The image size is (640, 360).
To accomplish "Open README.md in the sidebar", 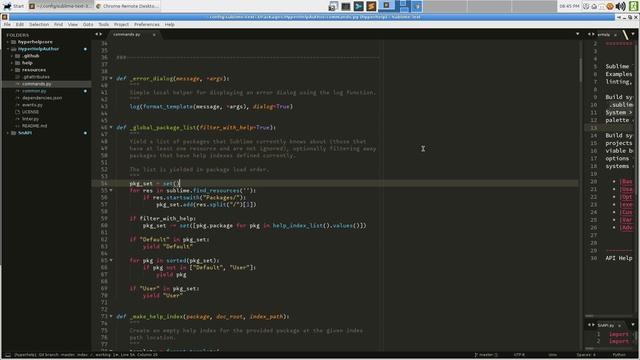I will click(34, 126).
